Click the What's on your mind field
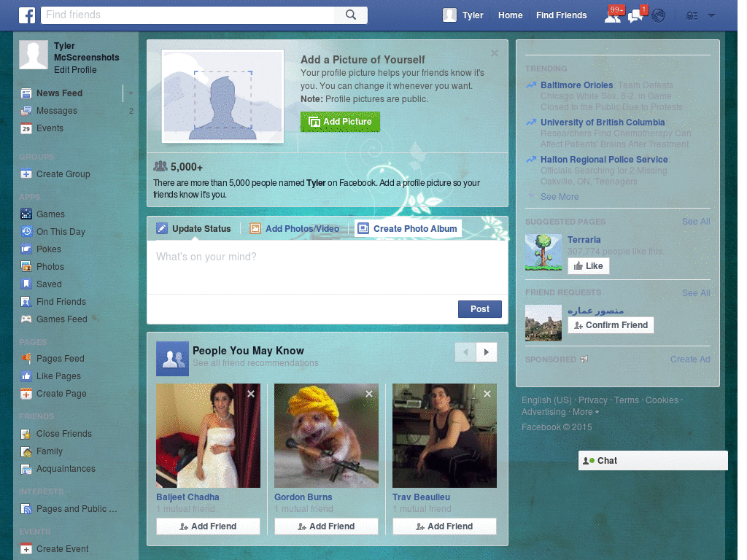This screenshot has height=560, width=747. [328, 267]
